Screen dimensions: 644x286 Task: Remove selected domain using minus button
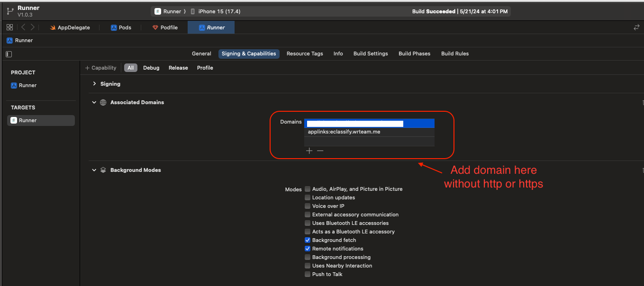tap(319, 151)
